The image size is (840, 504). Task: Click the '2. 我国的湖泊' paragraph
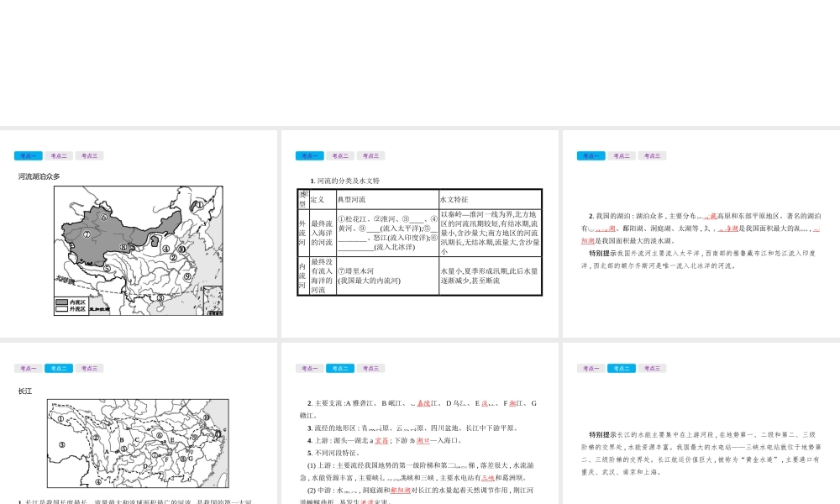tap(701, 228)
